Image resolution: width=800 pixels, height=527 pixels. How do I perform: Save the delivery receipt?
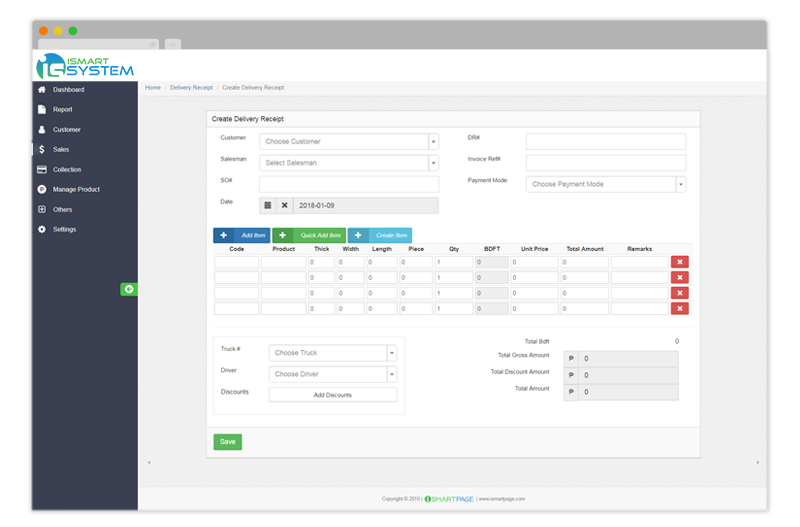228,442
